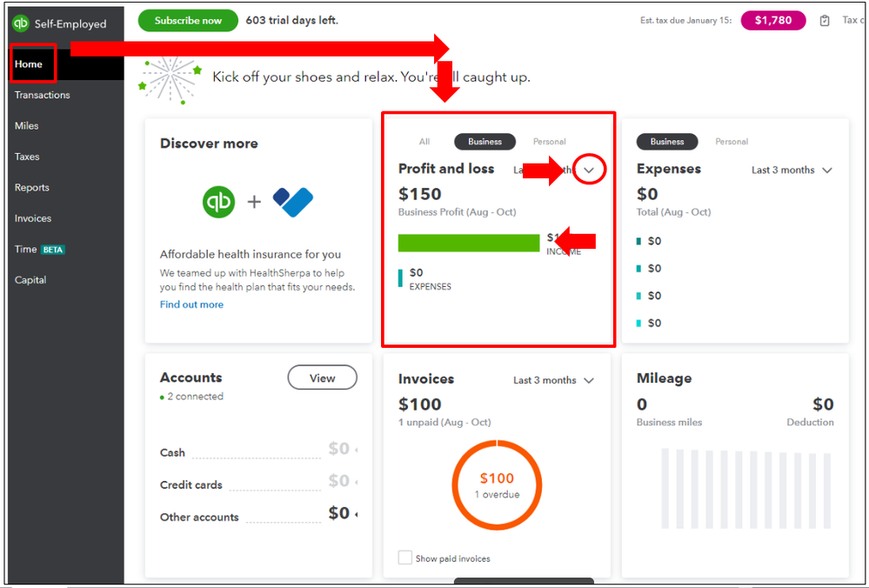Expand the Invoices Last 3 months dropdown

coord(553,380)
